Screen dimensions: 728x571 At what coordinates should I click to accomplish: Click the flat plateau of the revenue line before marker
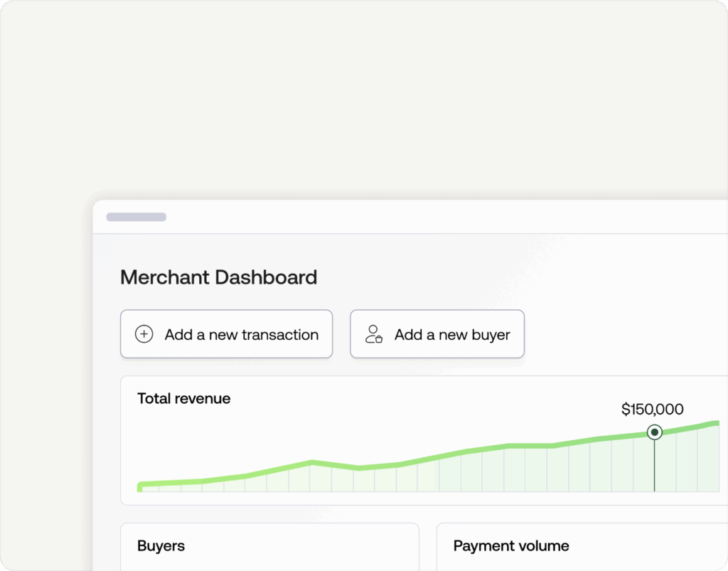(x=530, y=447)
